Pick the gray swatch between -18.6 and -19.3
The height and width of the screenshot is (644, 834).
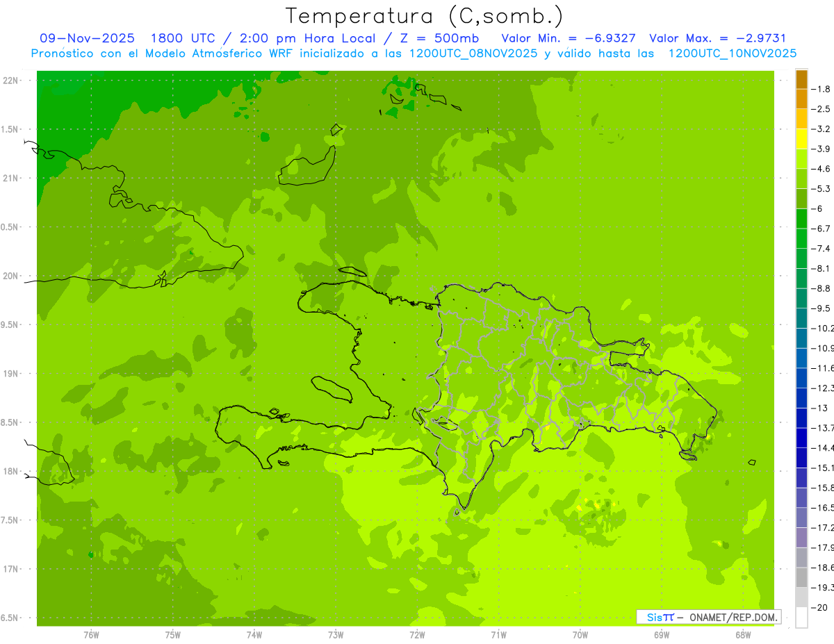click(x=801, y=577)
